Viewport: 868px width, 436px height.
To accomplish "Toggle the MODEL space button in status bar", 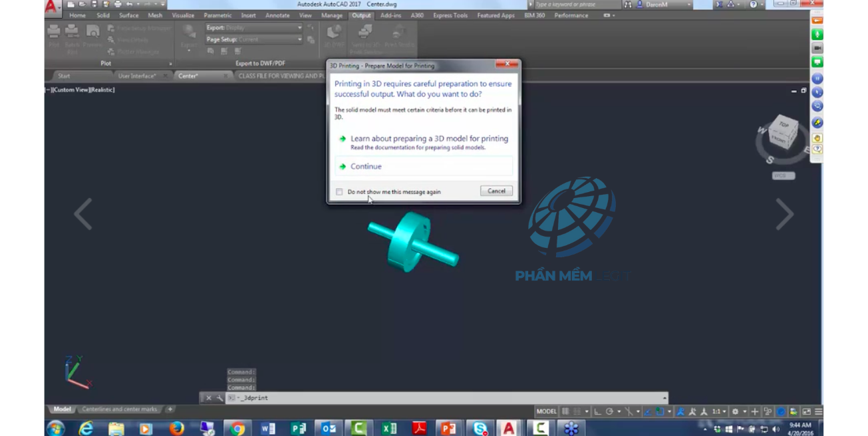I will (546, 411).
